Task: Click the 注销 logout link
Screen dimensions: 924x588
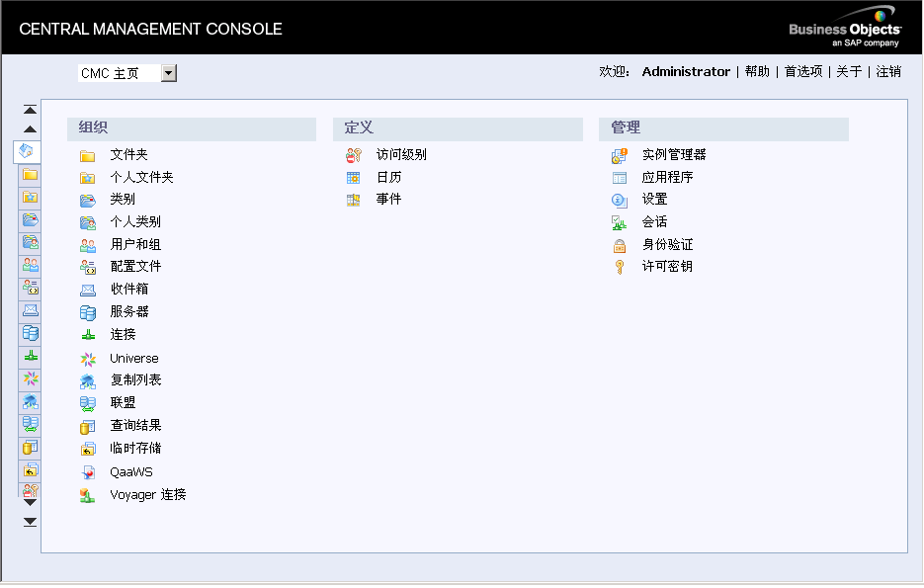Action: (x=888, y=71)
